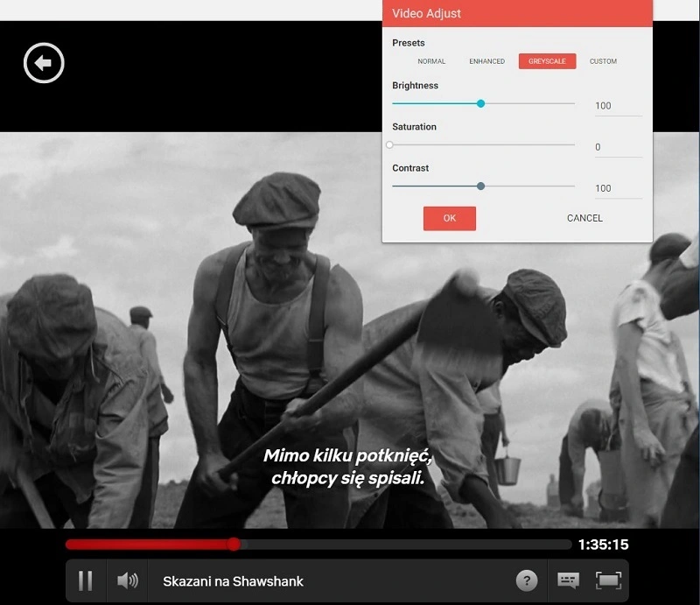Open the help question mark
Screen dimensions: 700x605
[526, 580]
